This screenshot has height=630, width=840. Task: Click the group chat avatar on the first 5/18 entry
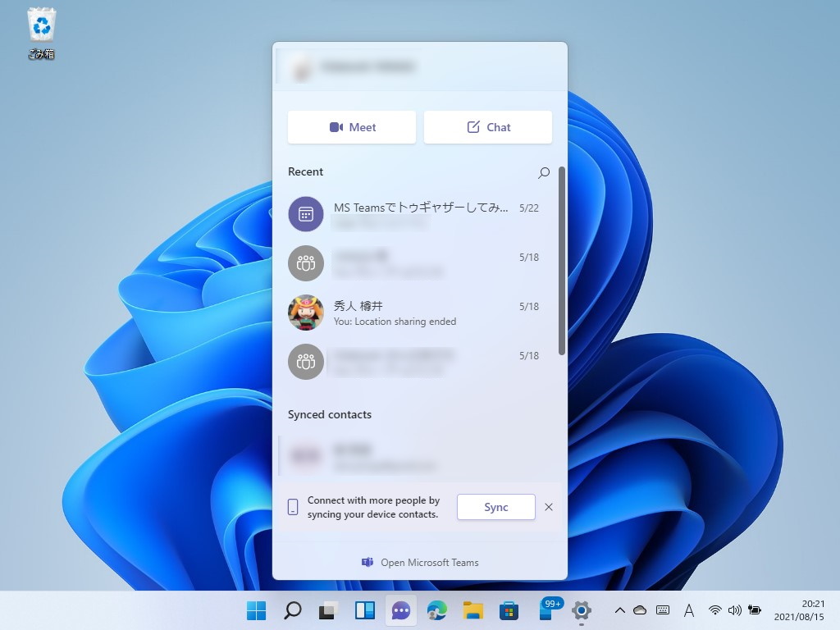305,263
